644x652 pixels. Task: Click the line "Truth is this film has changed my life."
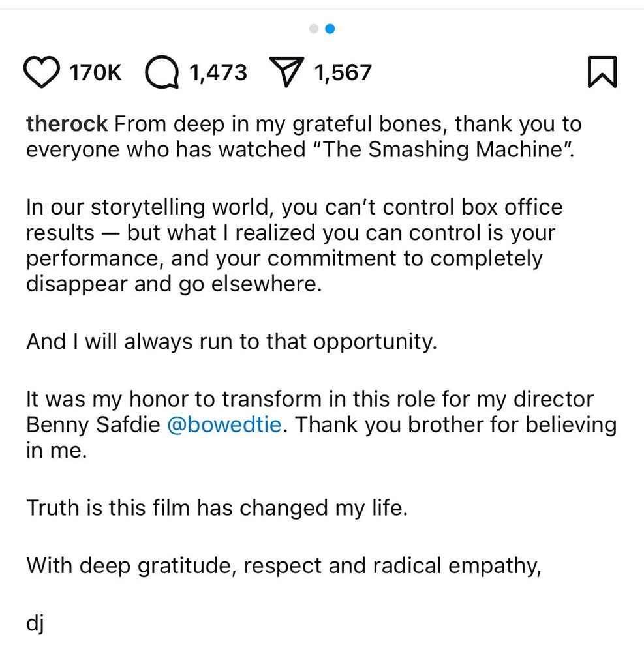[217, 508]
